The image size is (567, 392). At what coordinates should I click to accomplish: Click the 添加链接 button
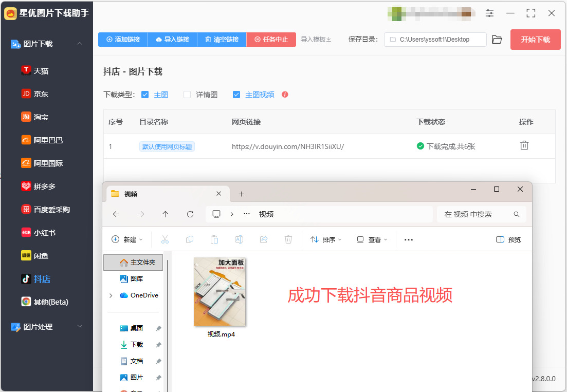(x=123, y=40)
